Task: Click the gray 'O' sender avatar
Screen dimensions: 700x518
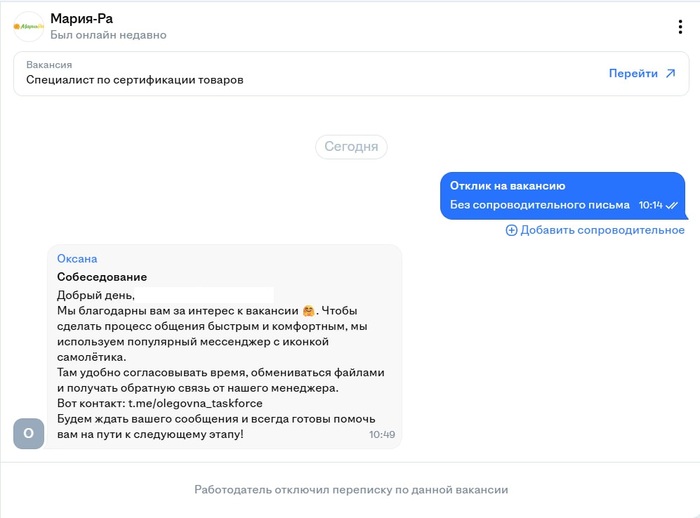Action: [x=28, y=433]
